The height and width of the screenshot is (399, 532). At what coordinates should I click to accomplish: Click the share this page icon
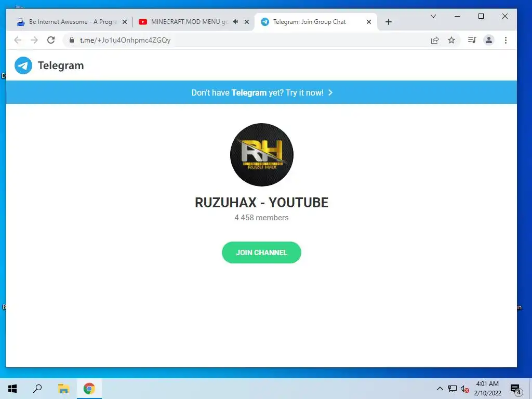click(x=435, y=40)
